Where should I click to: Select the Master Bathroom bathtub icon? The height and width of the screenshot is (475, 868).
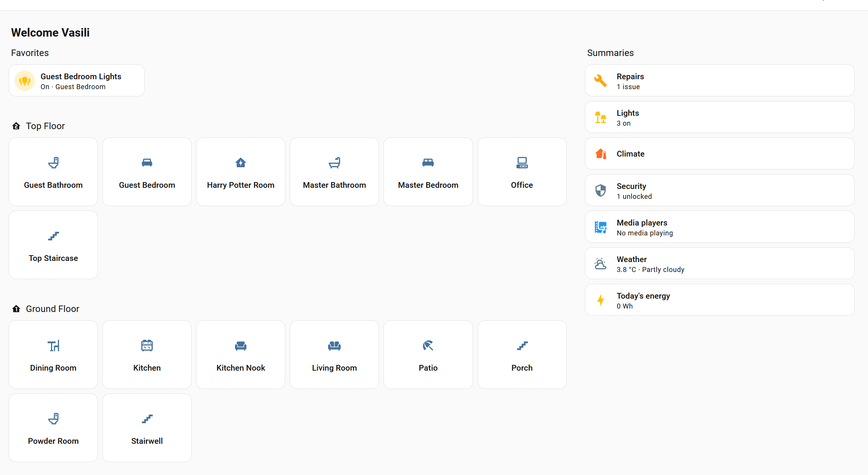point(334,163)
